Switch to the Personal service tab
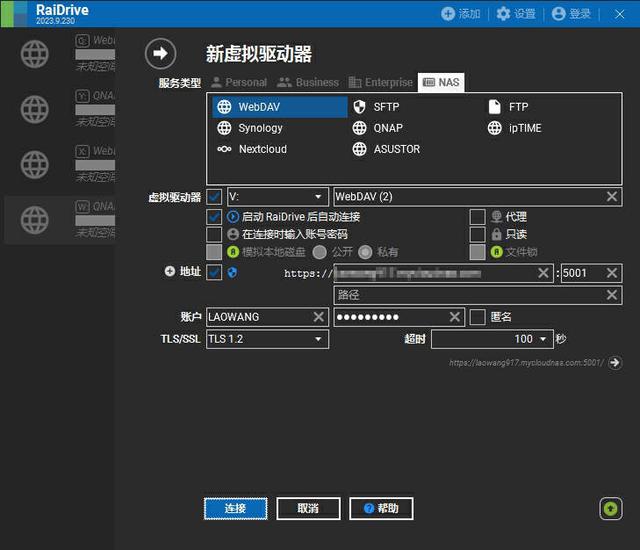The image size is (640, 550). (239, 82)
